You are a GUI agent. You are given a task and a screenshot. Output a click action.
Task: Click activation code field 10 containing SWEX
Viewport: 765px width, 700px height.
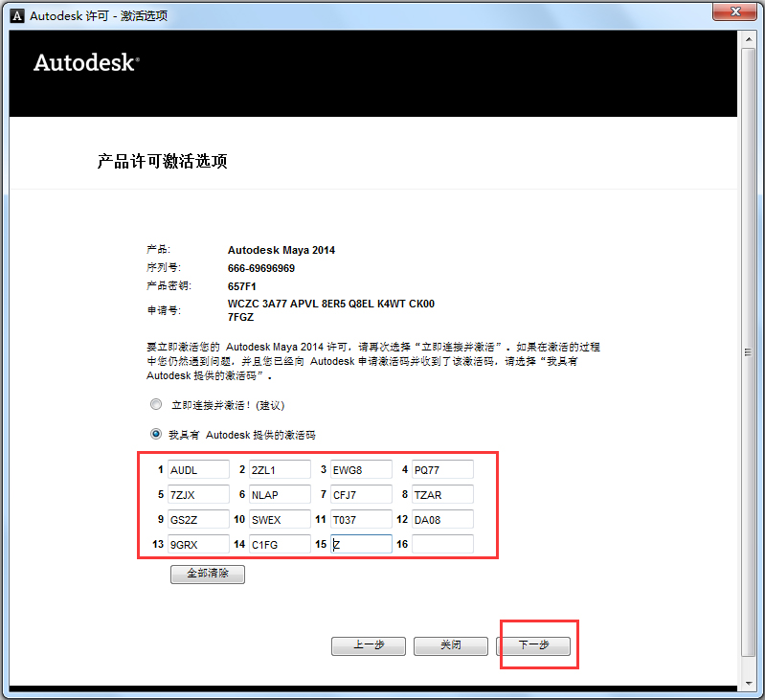(280, 520)
